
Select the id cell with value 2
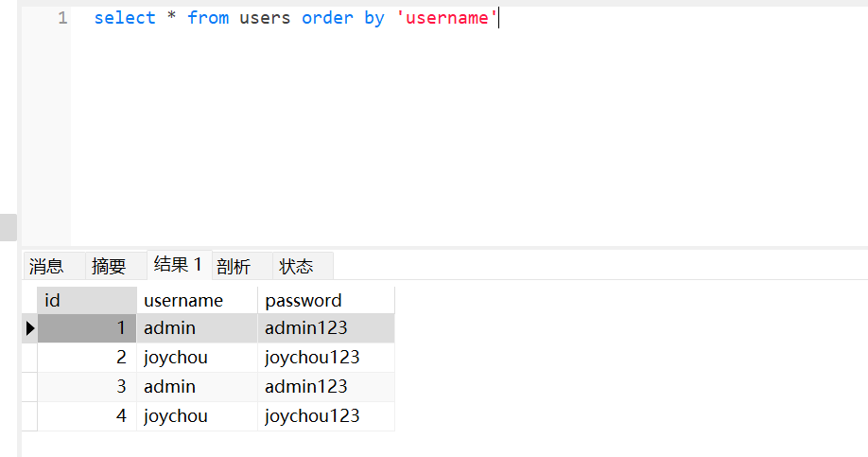coord(87,358)
